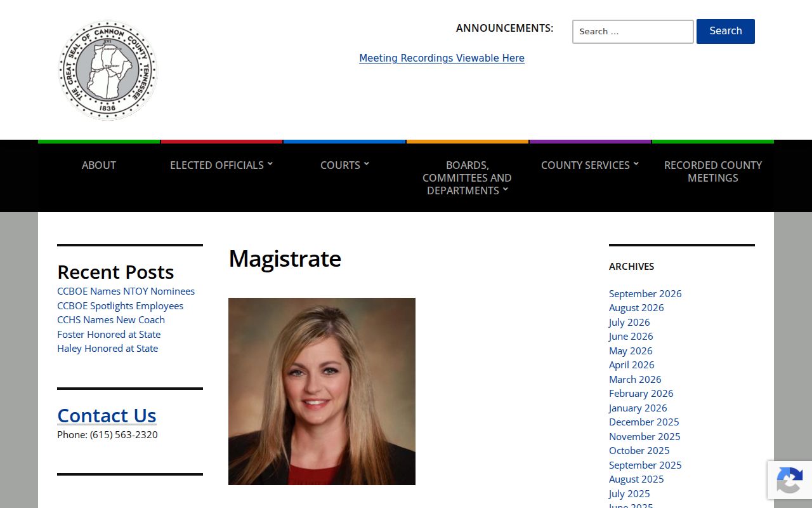Expand the County Services menu chevron
This screenshot has height=508, width=812.
click(x=636, y=164)
